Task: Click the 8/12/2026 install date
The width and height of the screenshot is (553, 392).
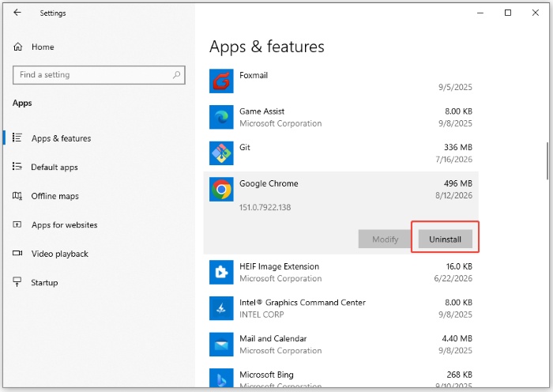Action: (x=454, y=195)
